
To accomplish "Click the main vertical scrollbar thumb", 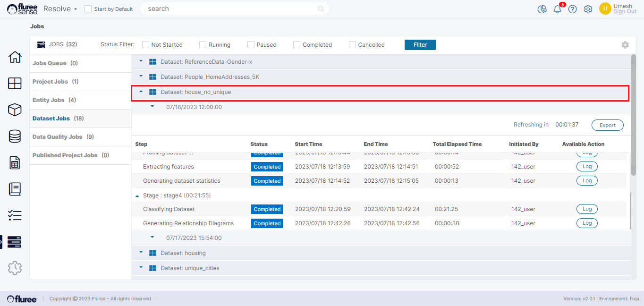I will [x=633, y=116].
